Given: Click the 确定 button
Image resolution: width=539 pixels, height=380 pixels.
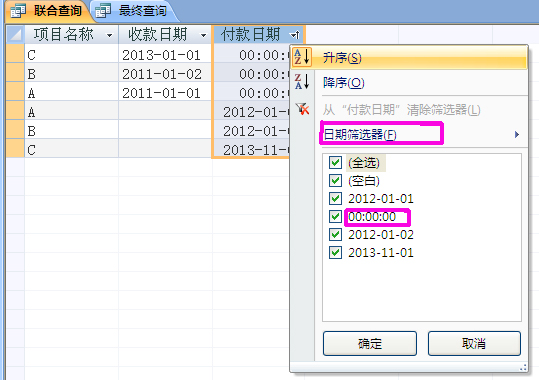Looking at the screenshot, I should click(x=370, y=343).
